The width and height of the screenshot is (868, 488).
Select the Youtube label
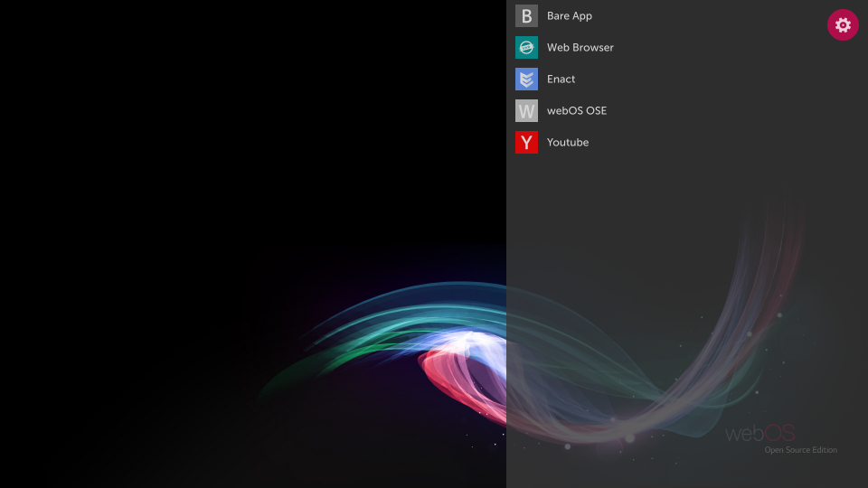click(x=568, y=142)
